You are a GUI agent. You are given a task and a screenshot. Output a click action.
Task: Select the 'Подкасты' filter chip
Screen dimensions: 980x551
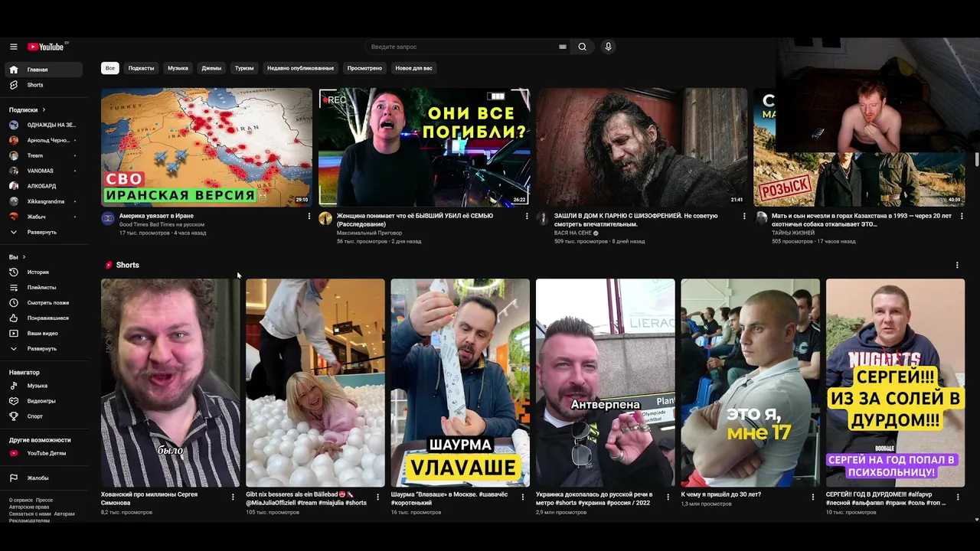(142, 68)
